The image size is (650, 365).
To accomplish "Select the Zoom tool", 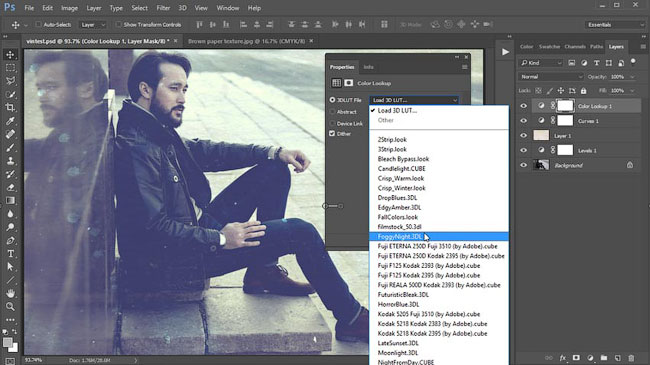I will 10,307.
